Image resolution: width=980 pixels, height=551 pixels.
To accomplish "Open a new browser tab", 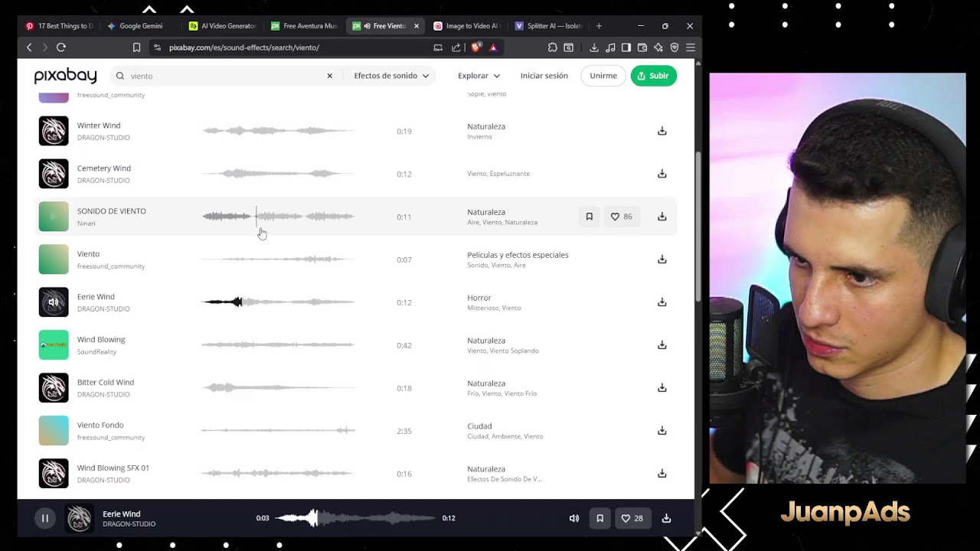I will (599, 26).
